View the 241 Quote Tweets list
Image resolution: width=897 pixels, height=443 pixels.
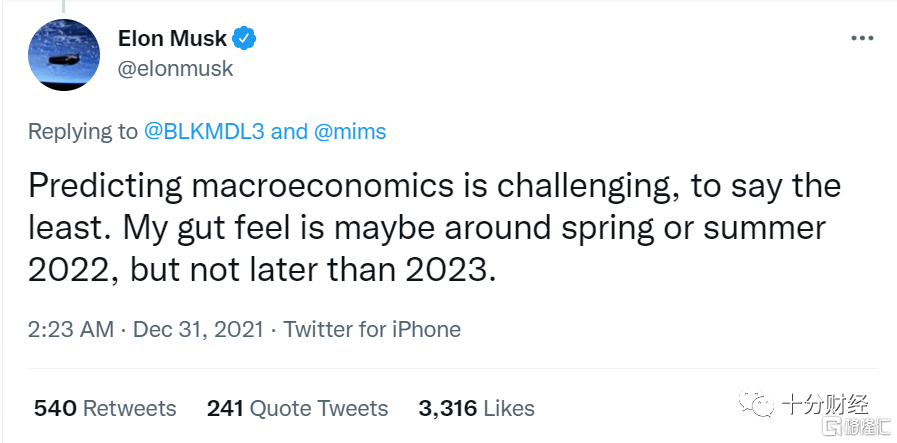pos(297,409)
